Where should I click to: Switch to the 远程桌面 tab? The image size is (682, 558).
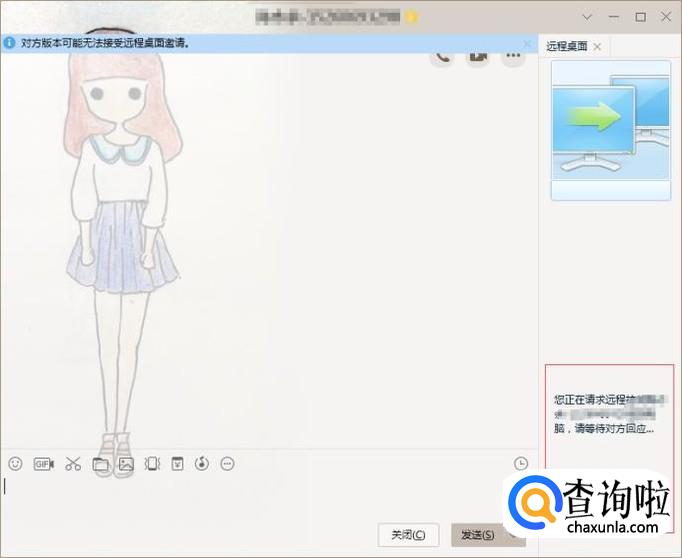[567, 46]
